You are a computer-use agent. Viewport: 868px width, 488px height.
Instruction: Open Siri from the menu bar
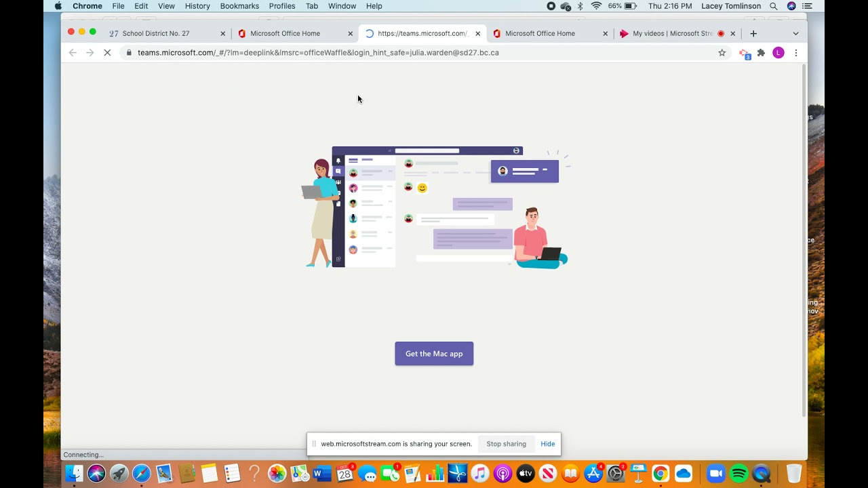point(791,6)
